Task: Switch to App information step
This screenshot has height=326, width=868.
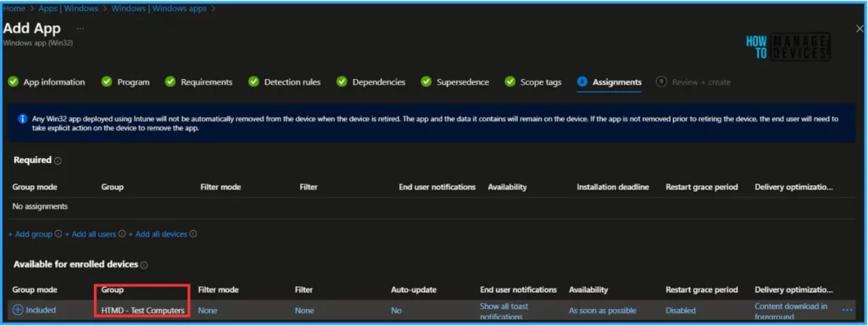Action: 54,82
